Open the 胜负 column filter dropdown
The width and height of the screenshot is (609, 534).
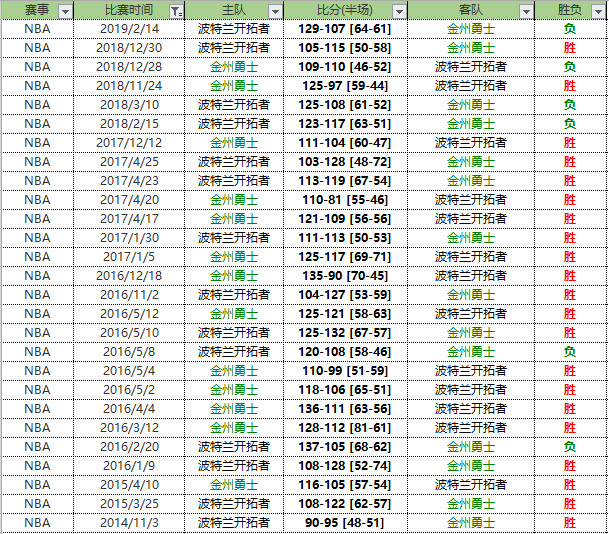click(x=599, y=12)
